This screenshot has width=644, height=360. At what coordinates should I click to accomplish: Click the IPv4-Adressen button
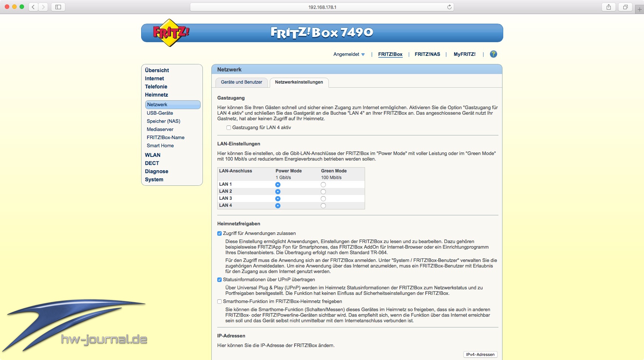[x=480, y=354]
